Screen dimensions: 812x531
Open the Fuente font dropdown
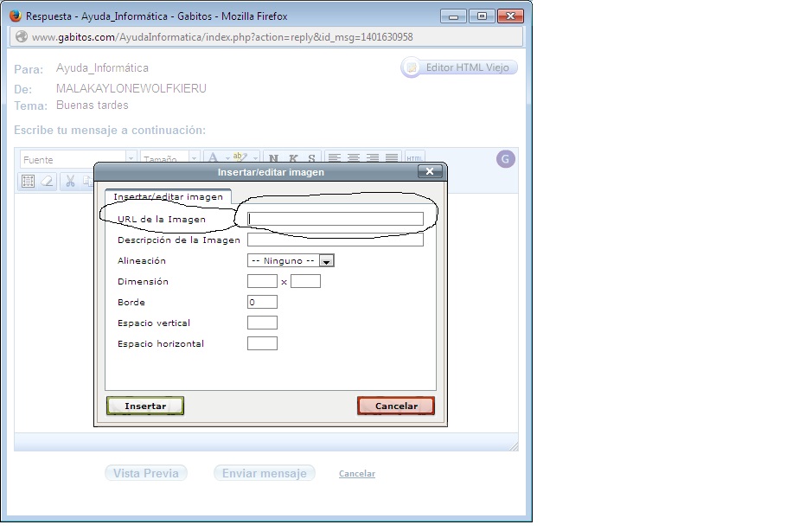(78, 159)
